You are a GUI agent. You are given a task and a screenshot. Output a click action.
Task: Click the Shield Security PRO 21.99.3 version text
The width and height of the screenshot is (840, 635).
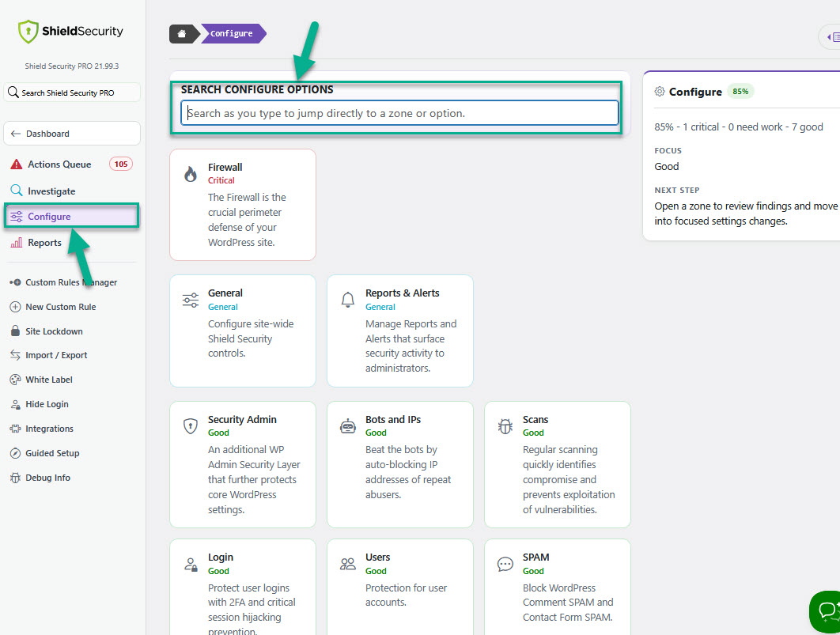click(72, 66)
